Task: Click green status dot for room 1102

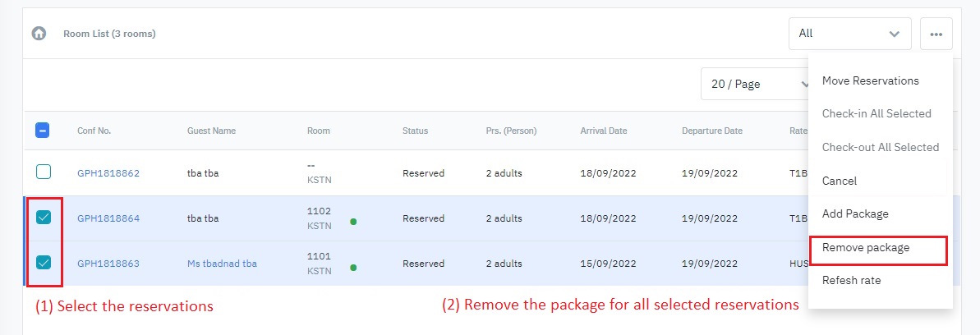Action: (x=353, y=222)
